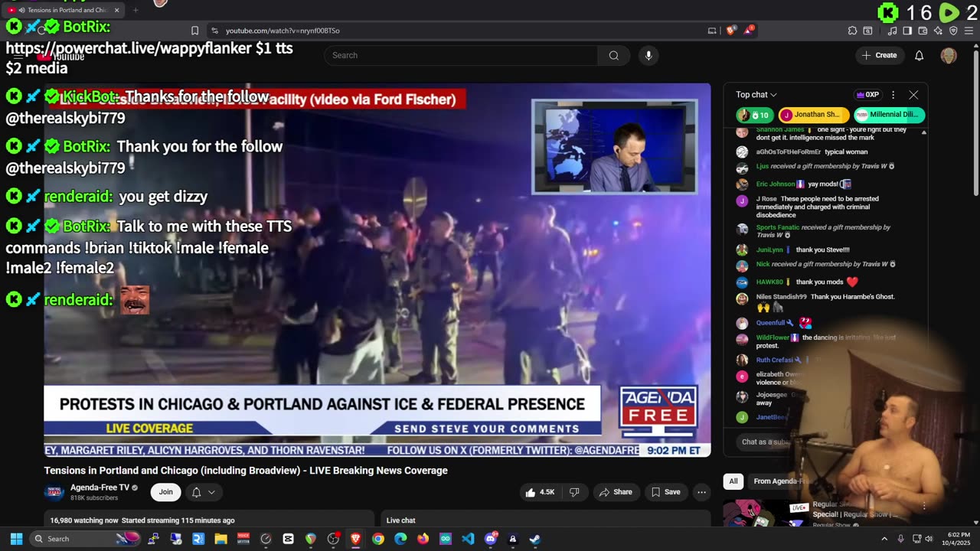Open the live chat three-dot options menu
The height and width of the screenshot is (551, 980).
click(x=893, y=95)
